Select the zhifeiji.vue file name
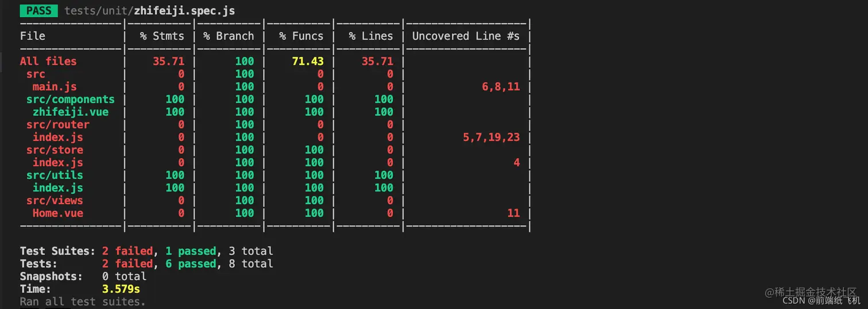Image resolution: width=868 pixels, height=309 pixels. (x=71, y=112)
